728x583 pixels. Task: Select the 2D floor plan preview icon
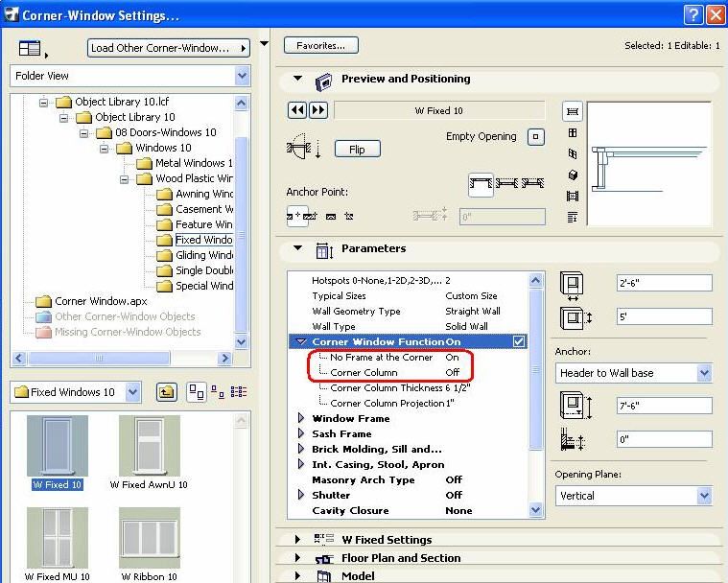[x=573, y=111]
